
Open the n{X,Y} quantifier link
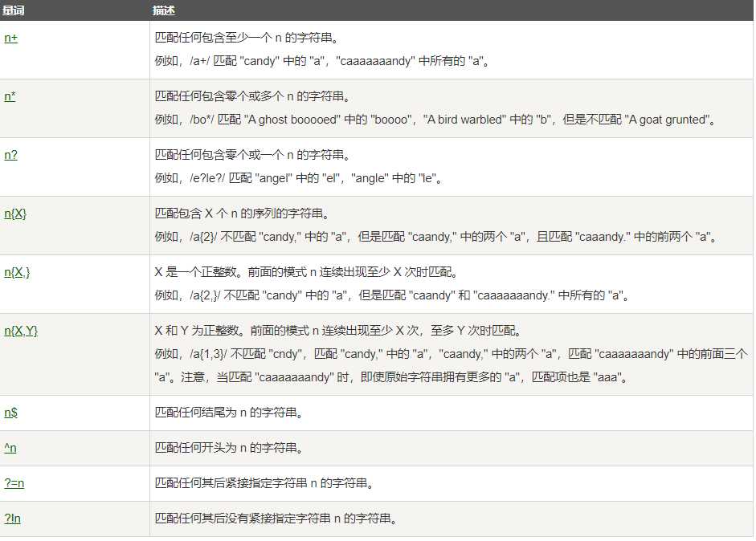point(21,331)
